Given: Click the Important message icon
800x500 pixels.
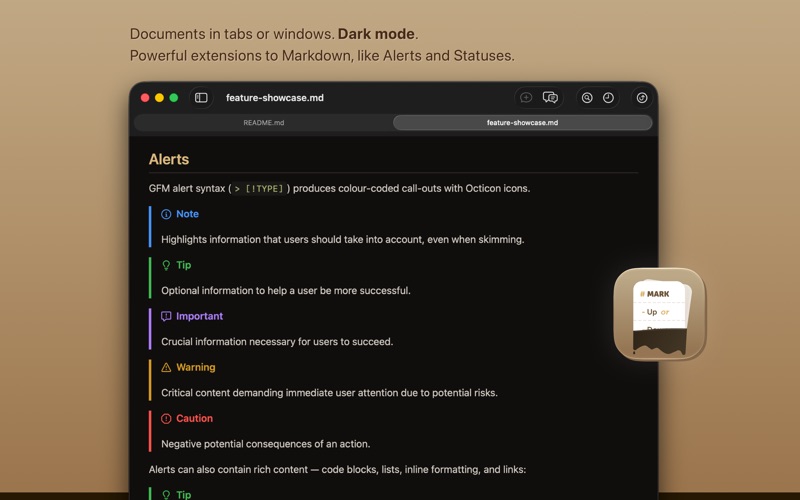Looking at the screenshot, I should (x=166, y=316).
